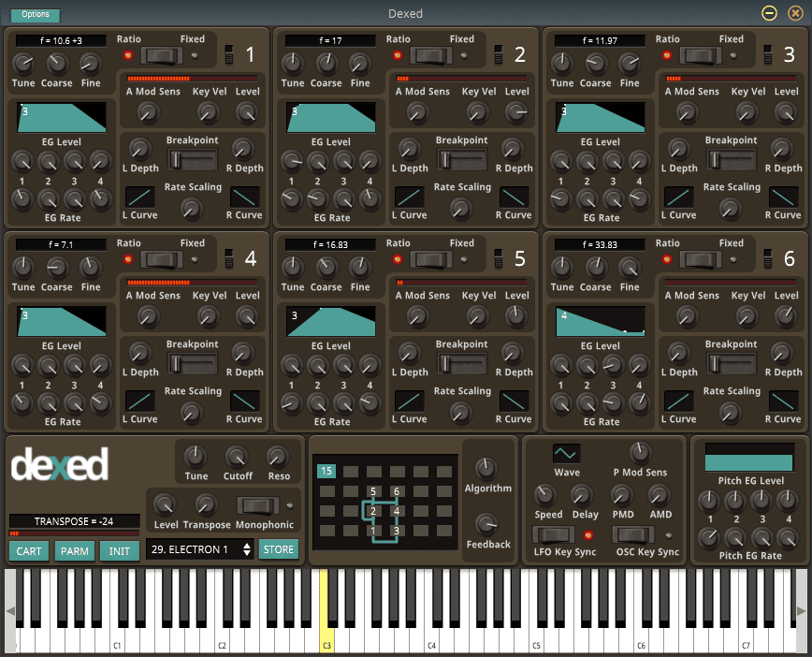
Task: Click operator 2 L Curve icon
Action: coord(409,197)
